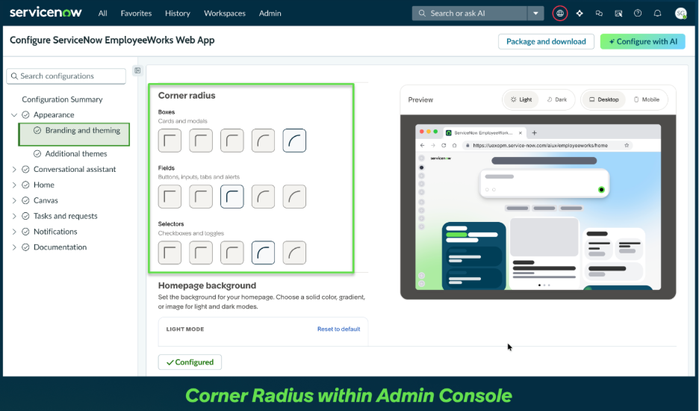699x411 pixels.
Task: Switch preview to Light mode
Action: click(x=521, y=99)
